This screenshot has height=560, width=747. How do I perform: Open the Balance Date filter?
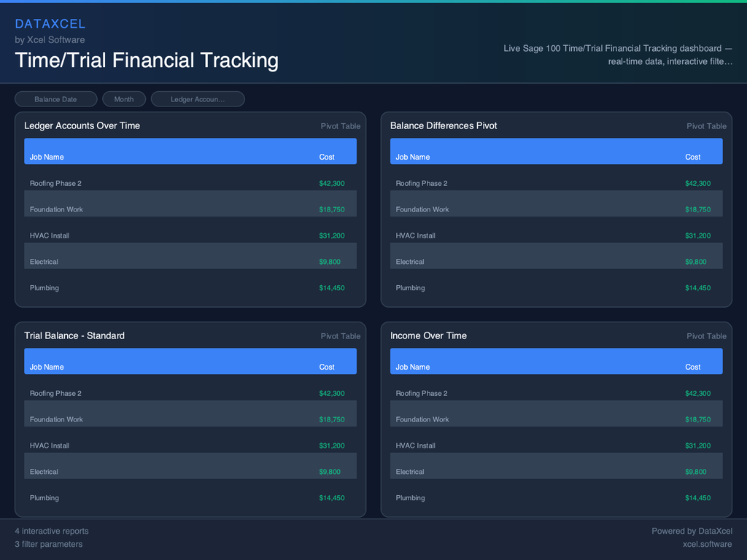click(x=55, y=98)
